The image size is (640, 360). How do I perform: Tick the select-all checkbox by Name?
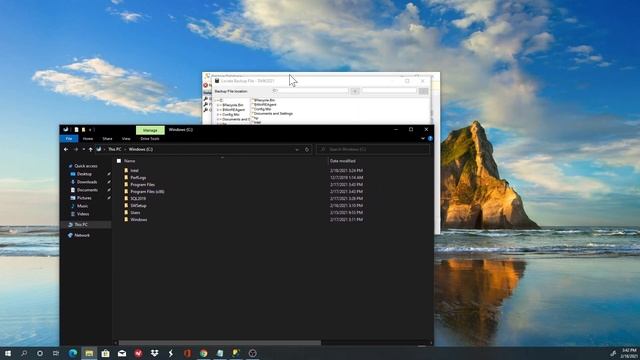pos(119,161)
